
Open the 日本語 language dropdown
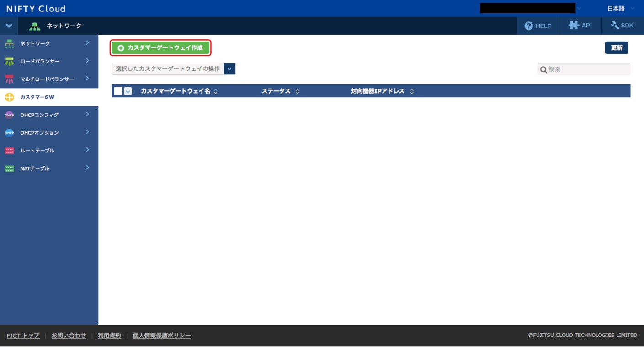coord(620,9)
